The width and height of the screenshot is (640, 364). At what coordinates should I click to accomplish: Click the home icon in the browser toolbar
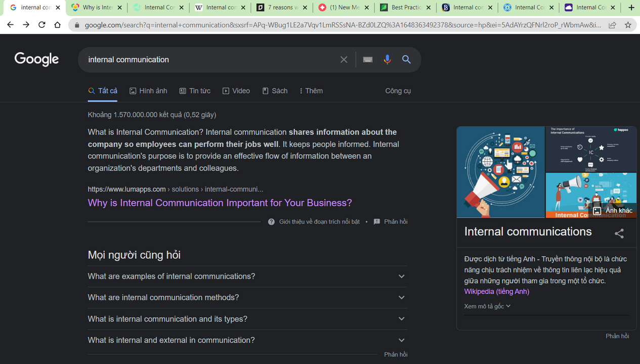pos(57,24)
